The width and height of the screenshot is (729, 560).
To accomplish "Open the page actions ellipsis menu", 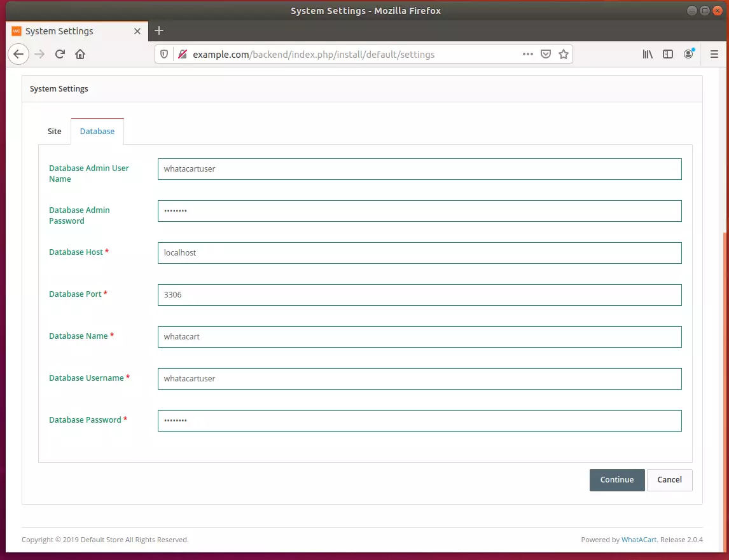I will click(x=528, y=55).
